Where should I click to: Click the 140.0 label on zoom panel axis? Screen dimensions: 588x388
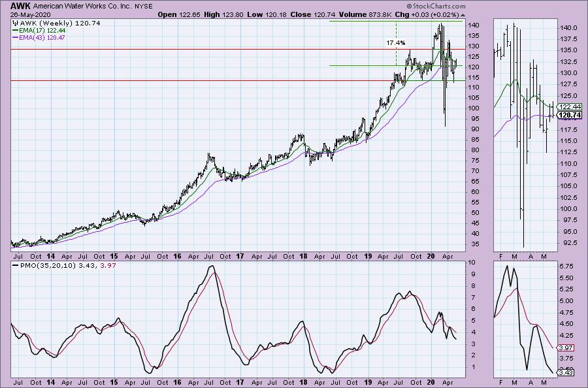(568, 27)
